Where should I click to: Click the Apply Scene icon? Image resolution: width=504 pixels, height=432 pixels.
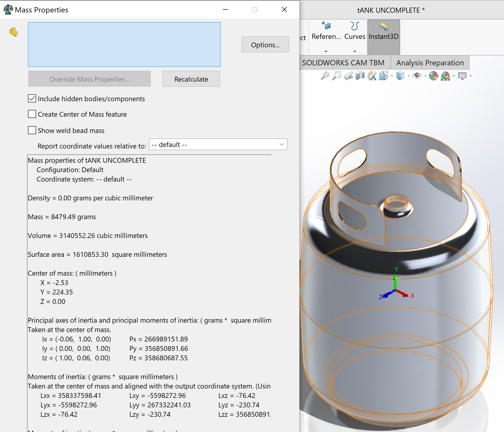pyautogui.click(x=445, y=76)
